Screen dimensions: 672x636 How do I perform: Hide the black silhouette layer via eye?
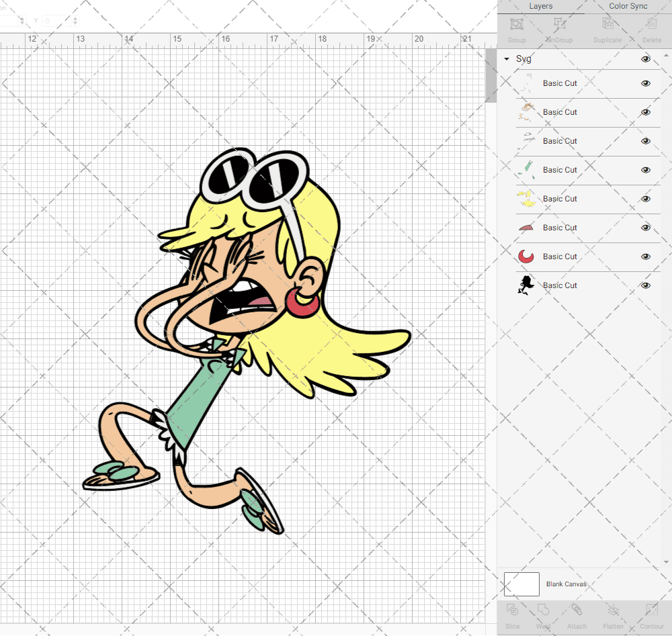click(646, 285)
